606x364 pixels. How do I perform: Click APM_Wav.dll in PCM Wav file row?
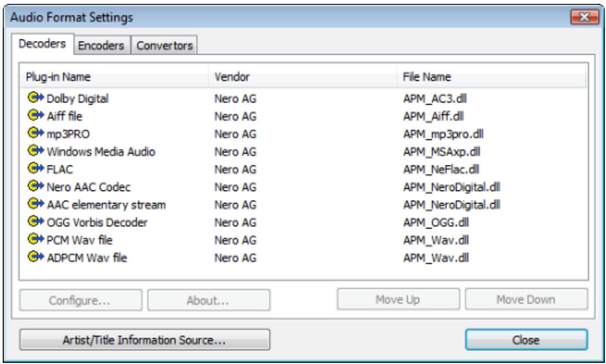[436, 240]
